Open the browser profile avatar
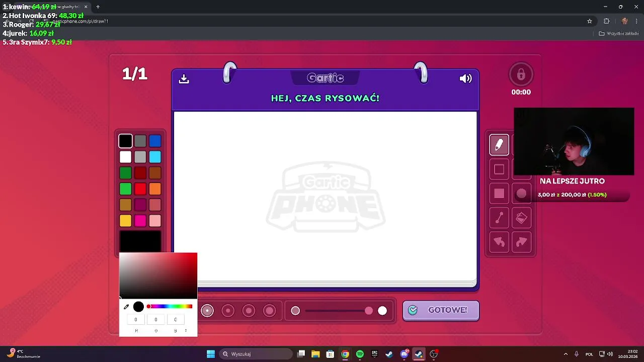 point(624,21)
